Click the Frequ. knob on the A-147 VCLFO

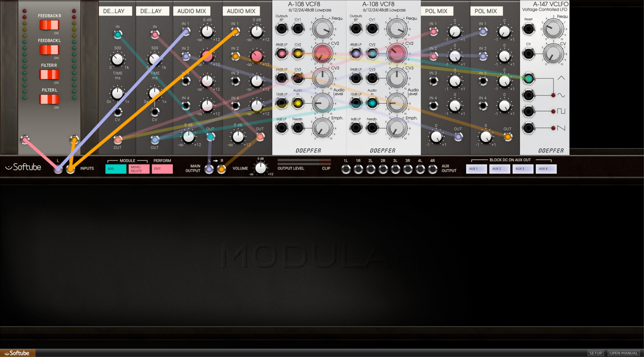pyautogui.click(x=553, y=29)
